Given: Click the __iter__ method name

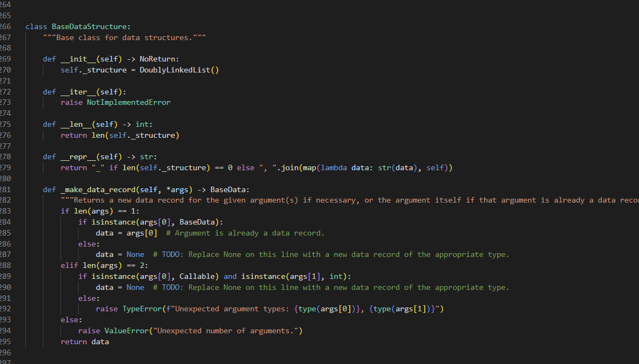Looking at the screenshot, I should click(x=78, y=92).
